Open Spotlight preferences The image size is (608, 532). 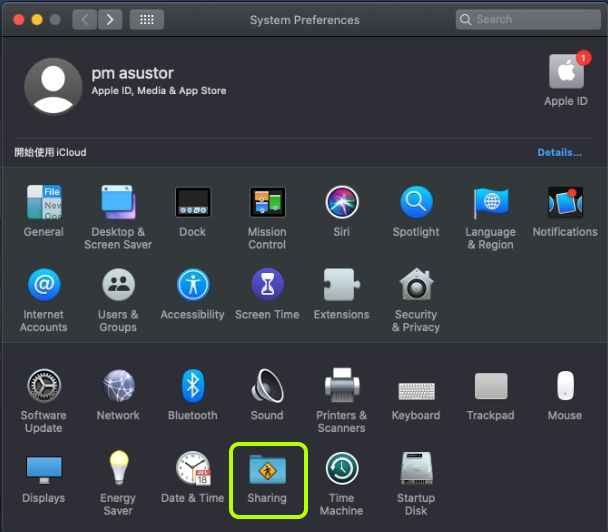tap(416, 202)
